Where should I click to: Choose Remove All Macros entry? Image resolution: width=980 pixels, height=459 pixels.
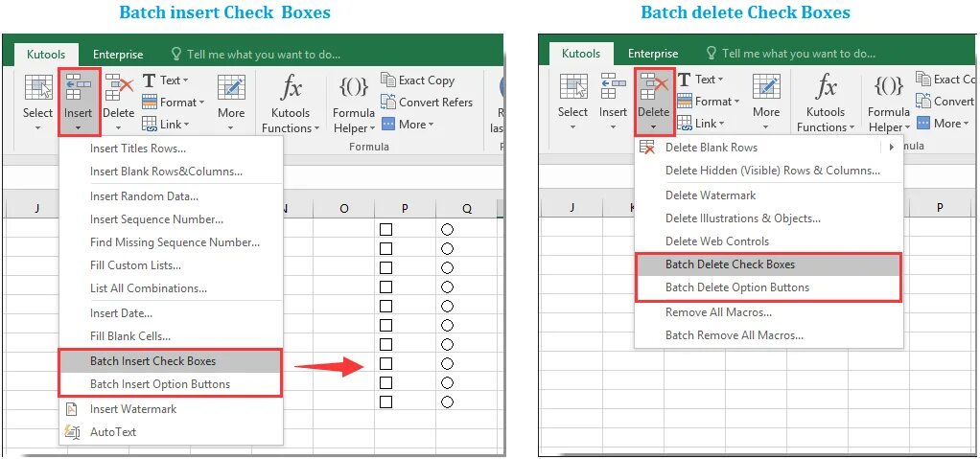click(x=769, y=312)
